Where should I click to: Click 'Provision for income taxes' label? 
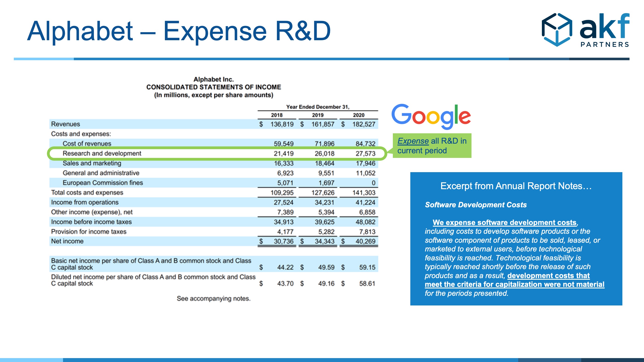click(89, 231)
